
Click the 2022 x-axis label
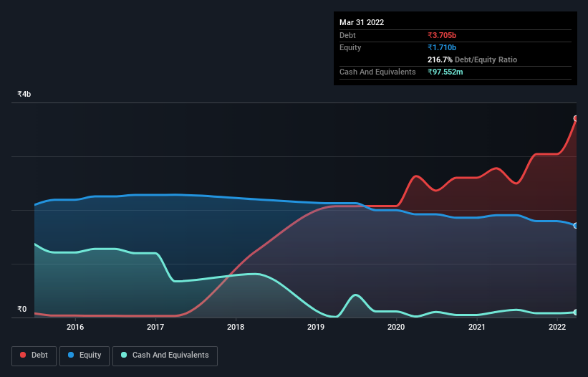557,327
